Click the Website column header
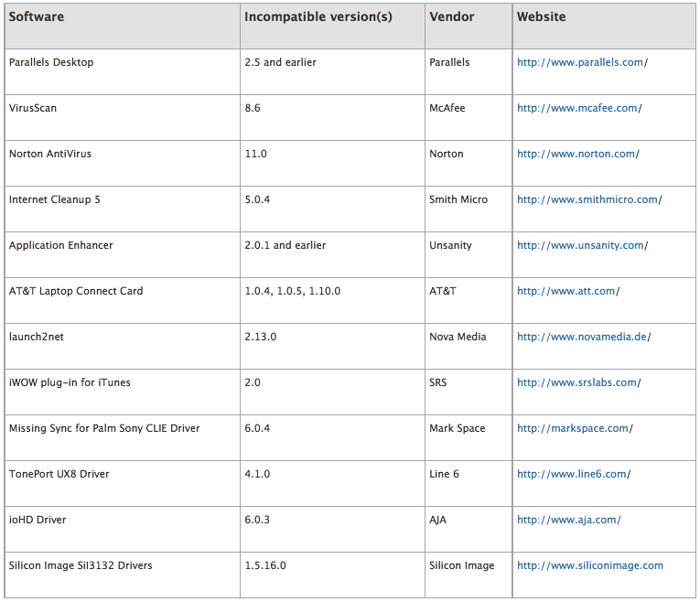This screenshot has height=602, width=700. 542,16
